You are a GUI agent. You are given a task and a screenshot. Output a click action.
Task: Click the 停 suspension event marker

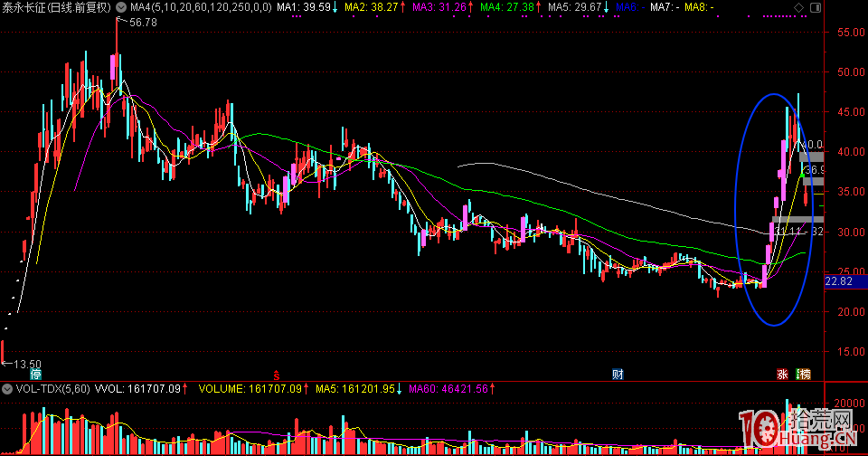[x=35, y=374]
